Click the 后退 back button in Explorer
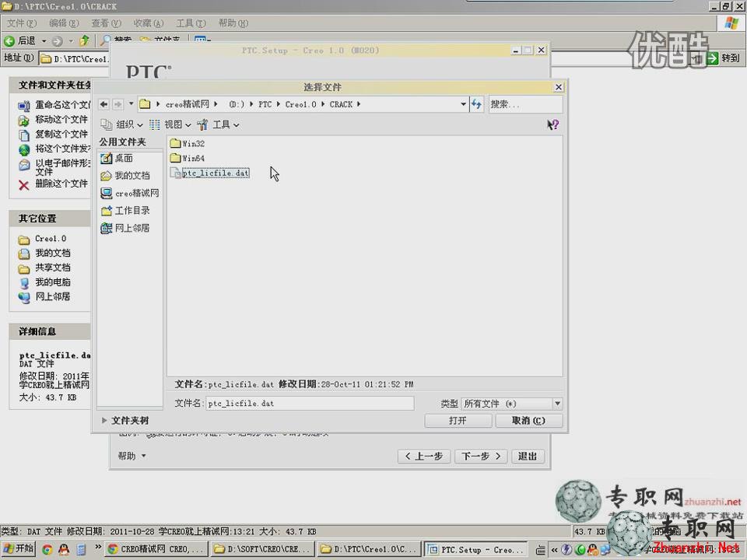This screenshot has height=560, width=747. click(20, 41)
